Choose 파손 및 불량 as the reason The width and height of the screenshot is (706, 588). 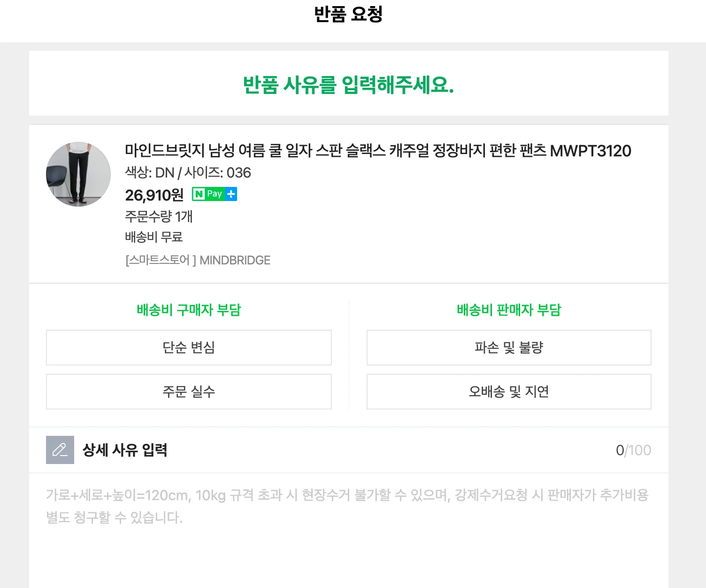point(509,348)
